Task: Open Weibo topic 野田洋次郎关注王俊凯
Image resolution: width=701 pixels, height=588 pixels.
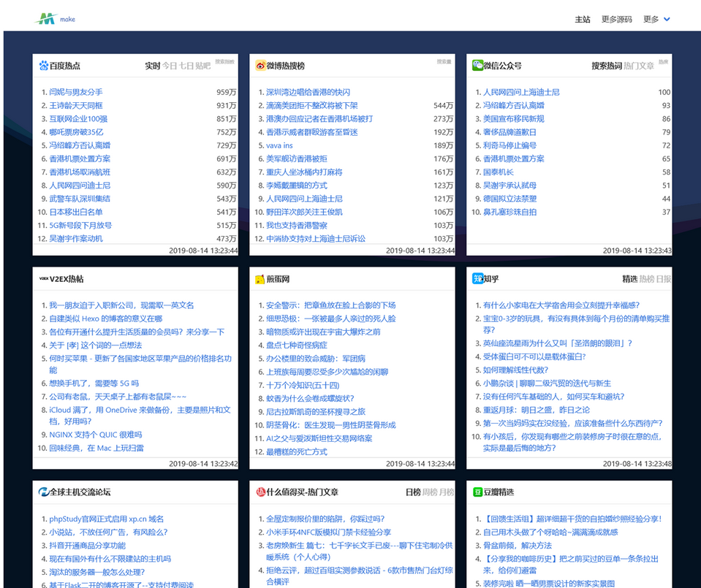Action: (x=305, y=212)
